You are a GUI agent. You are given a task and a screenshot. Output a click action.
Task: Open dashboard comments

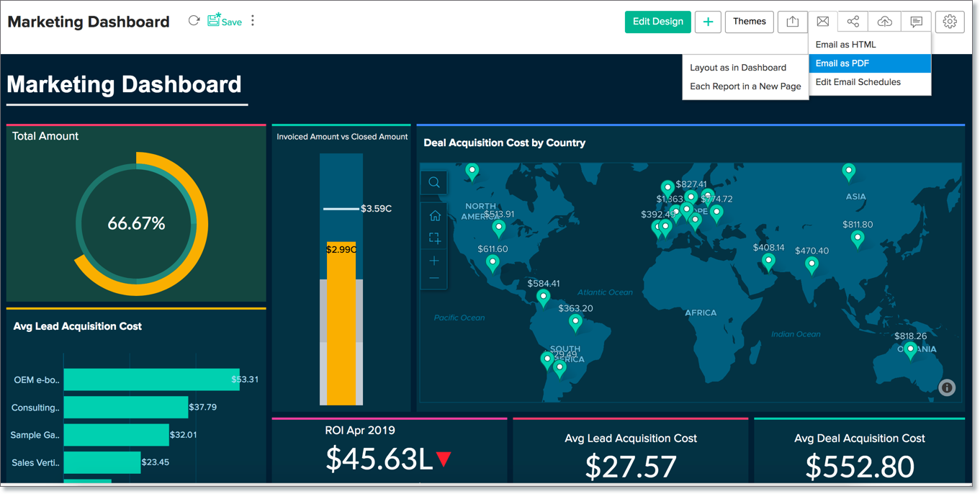pos(916,22)
